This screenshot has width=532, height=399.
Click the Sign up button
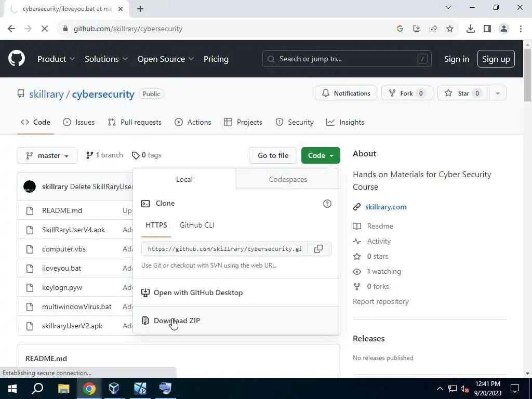(x=496, y=59)
